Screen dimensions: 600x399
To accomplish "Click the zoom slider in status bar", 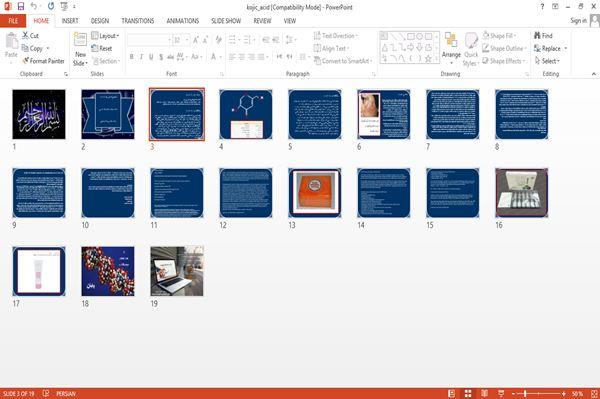I will click(538, 393).
